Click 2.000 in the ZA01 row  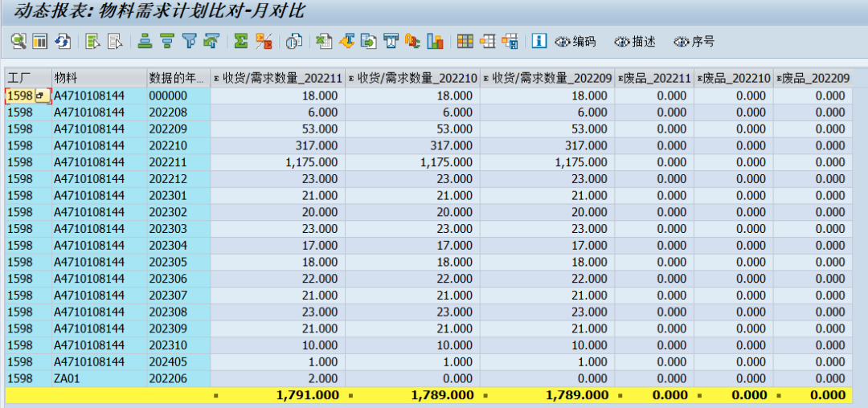[x=277, y=379]
